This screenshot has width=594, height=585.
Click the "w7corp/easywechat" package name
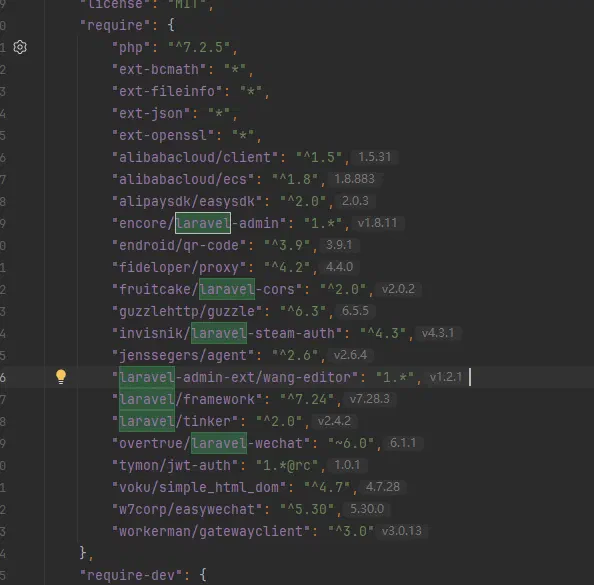point(187,509)
